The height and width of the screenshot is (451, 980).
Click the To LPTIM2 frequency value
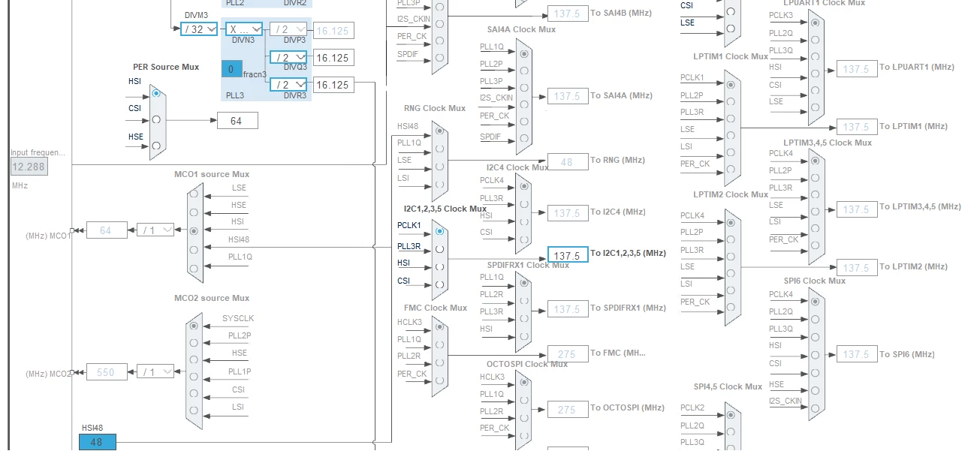(x=857, y=268)
